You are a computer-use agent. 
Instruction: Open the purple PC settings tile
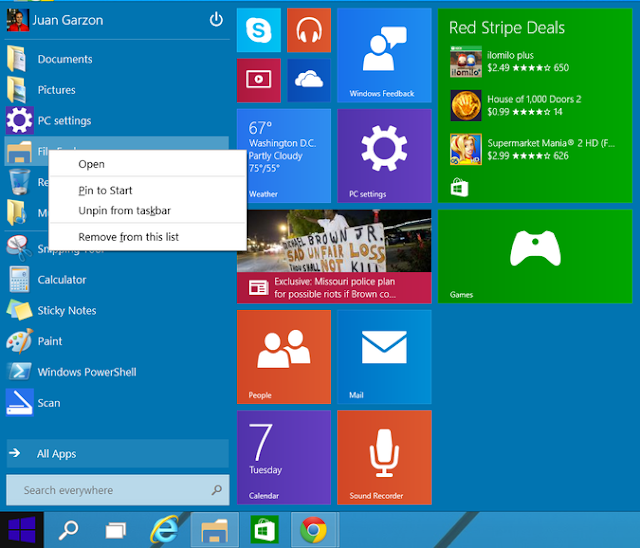click(x=384, y=156)
